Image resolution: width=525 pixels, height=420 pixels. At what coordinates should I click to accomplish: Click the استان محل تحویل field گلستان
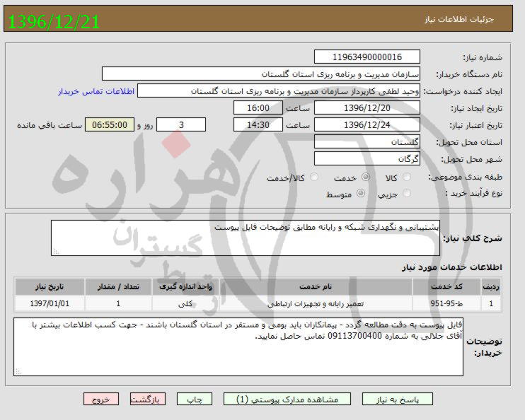point(367,142)
